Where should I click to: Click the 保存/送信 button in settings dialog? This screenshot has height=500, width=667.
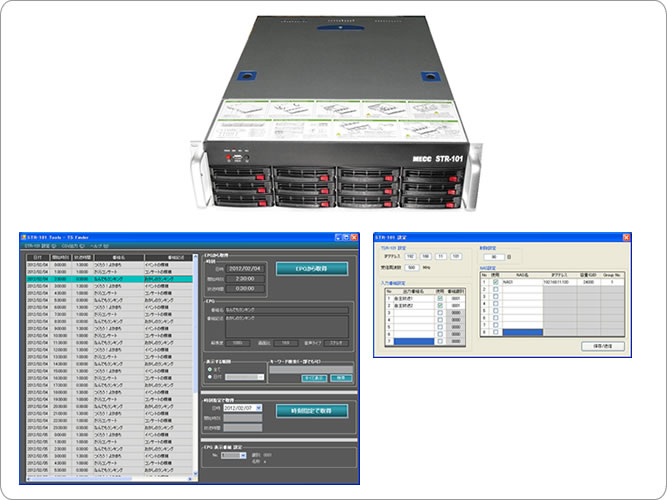(602, 345)
